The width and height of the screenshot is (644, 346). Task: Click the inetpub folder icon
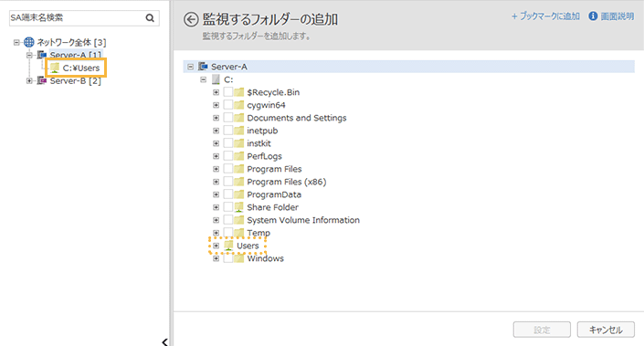click(x=239, y=131)
